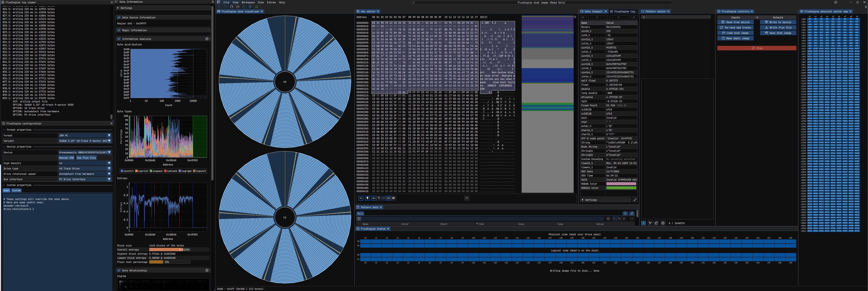Click the green RGB565 Color swatch
The image size is (868, 291).
point(621,188)
